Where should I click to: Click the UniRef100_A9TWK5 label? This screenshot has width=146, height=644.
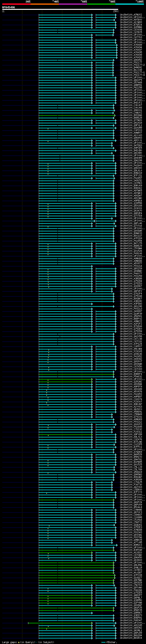coord(131,191)
